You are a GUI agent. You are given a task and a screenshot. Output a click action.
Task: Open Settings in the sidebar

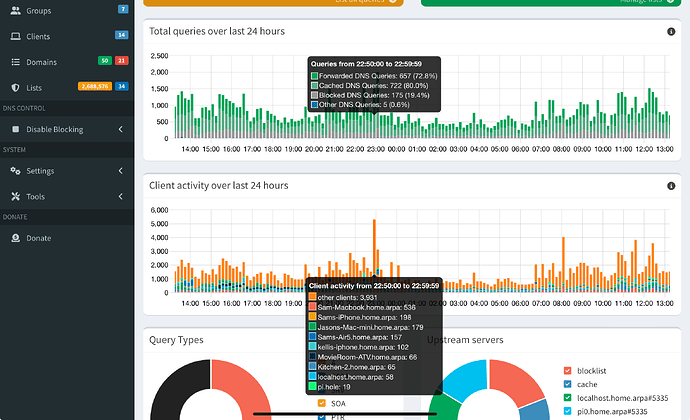coord(67,170)
